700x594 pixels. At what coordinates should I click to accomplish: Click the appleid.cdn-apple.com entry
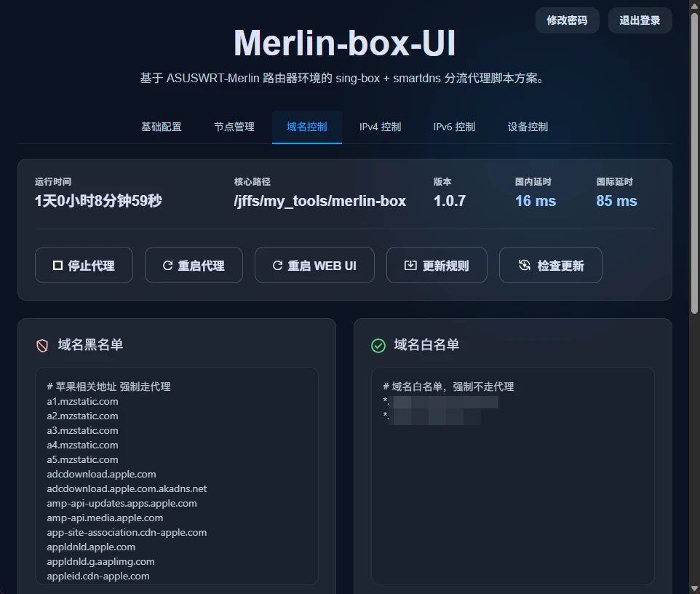click(x=98, y=576)
